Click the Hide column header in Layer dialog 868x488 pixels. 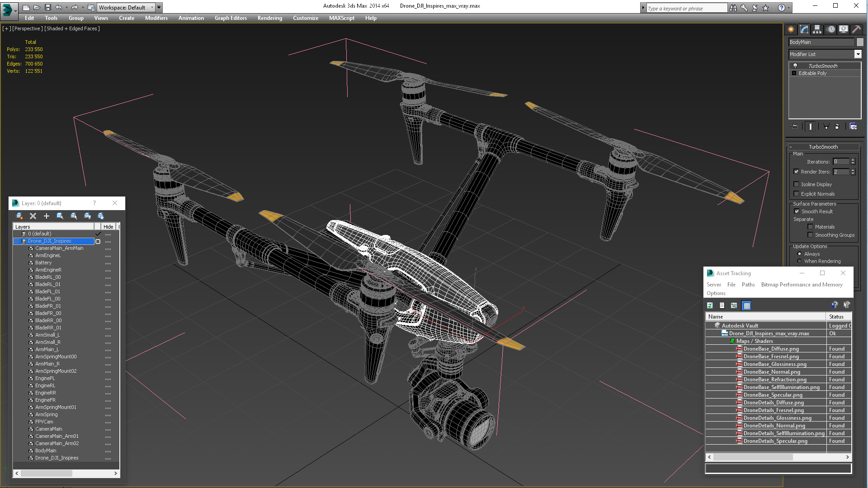coord(108,227)
